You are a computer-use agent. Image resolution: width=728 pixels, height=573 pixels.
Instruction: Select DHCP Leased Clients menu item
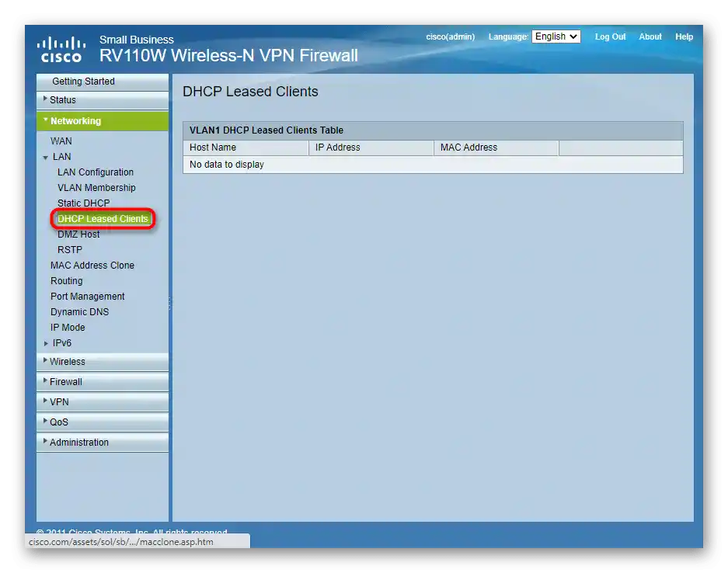(103, 219)
